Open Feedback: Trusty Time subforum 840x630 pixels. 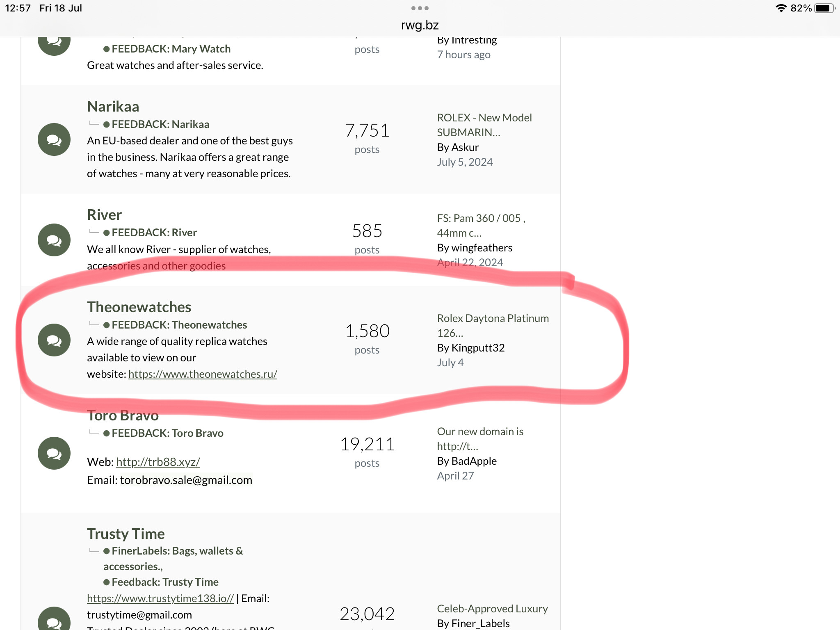(x=165, y=582)
